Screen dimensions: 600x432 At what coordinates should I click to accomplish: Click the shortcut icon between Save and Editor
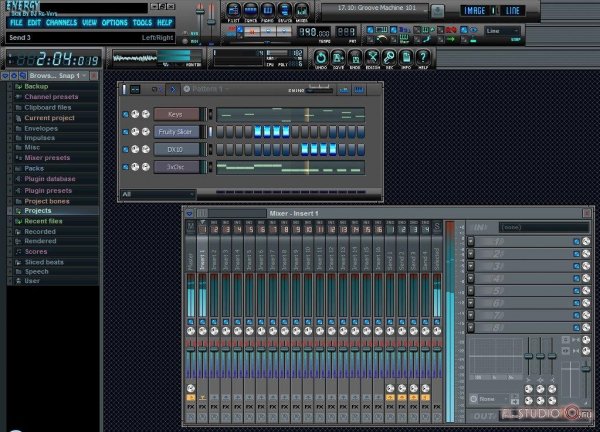[x=355, y=58]
